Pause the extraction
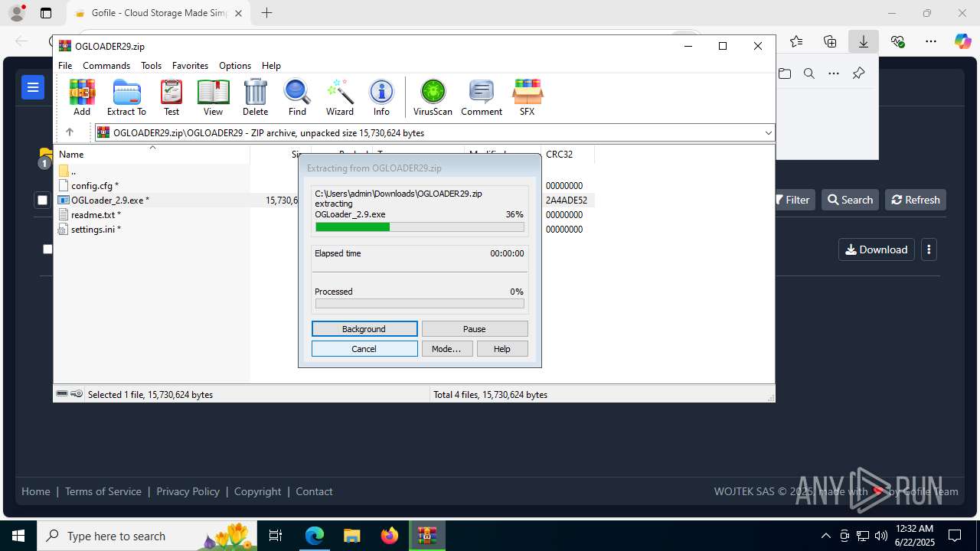 tap(475, 329)
